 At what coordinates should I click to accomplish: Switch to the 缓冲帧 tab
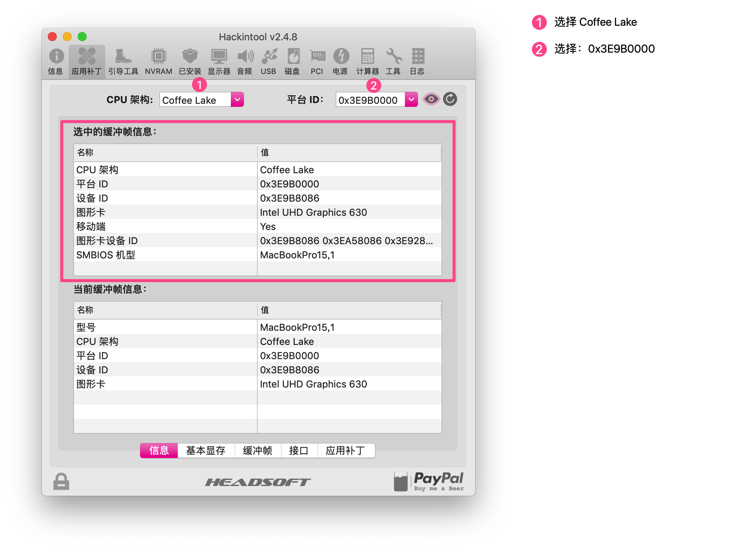(258, 451)
